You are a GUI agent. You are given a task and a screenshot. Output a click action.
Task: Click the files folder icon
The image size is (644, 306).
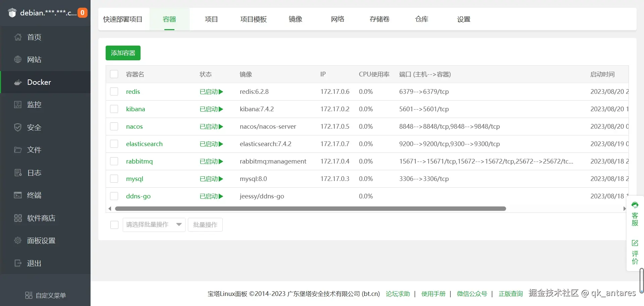[18, 150]
